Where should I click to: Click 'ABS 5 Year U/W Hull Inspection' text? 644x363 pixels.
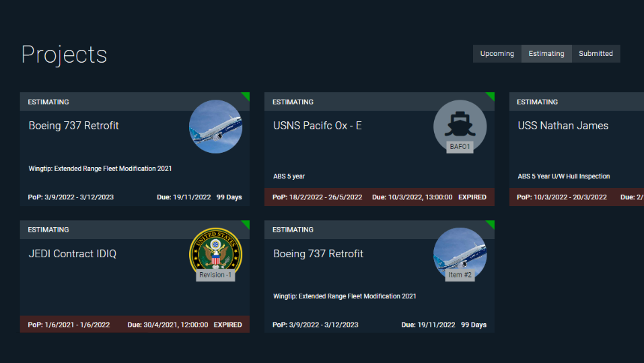563,176
